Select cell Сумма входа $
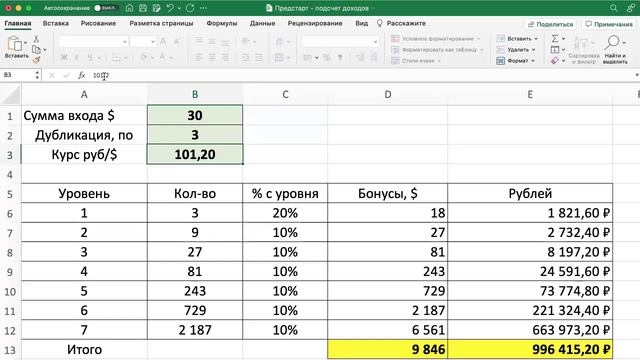The image size is (640, 360). tap(84, 116)
